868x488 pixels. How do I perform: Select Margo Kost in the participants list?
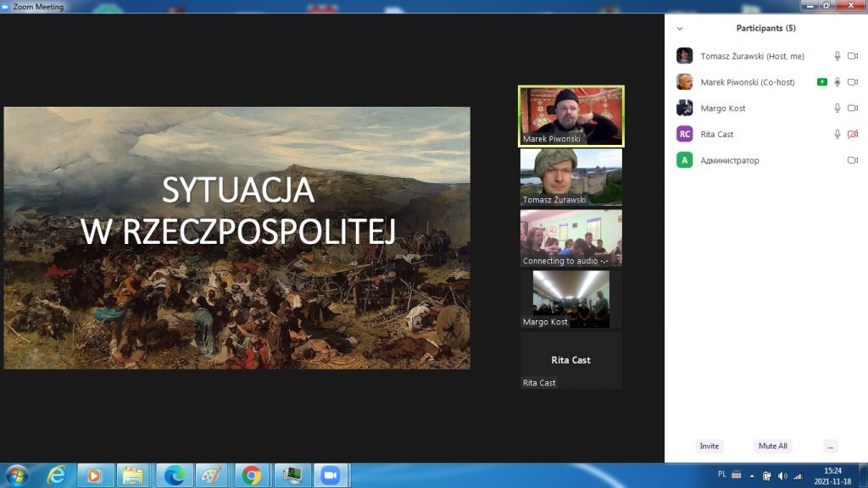723,108
